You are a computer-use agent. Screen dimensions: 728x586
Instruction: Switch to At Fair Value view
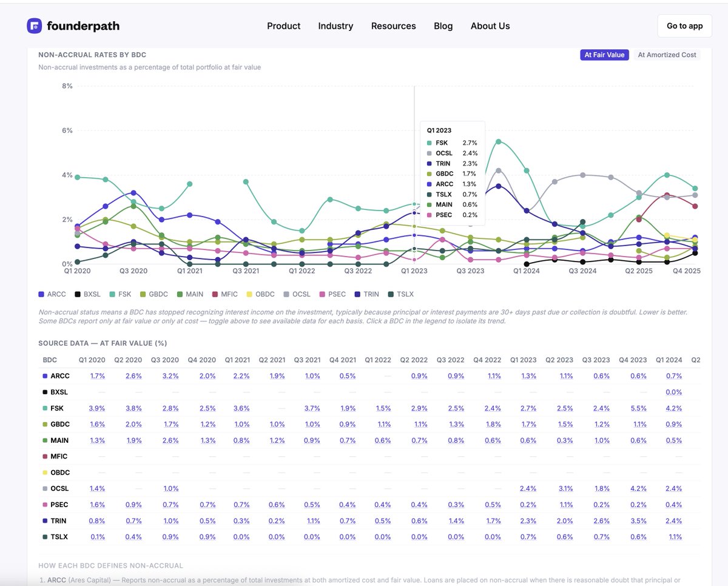pos(604,55)
